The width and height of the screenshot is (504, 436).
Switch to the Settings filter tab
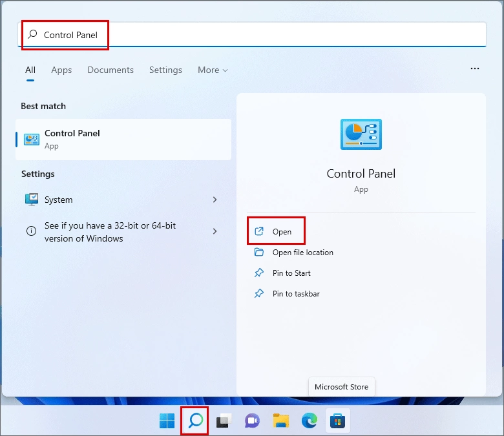165,70
